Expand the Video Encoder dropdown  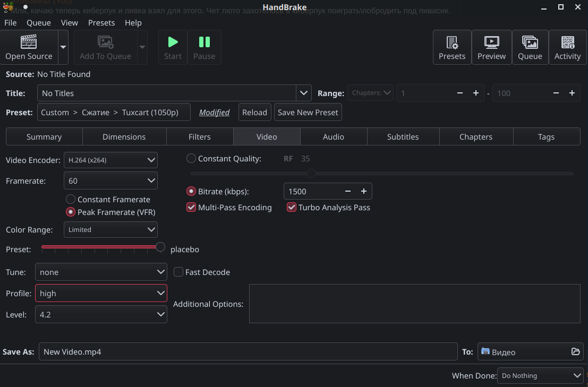click(x=110, y=160)
